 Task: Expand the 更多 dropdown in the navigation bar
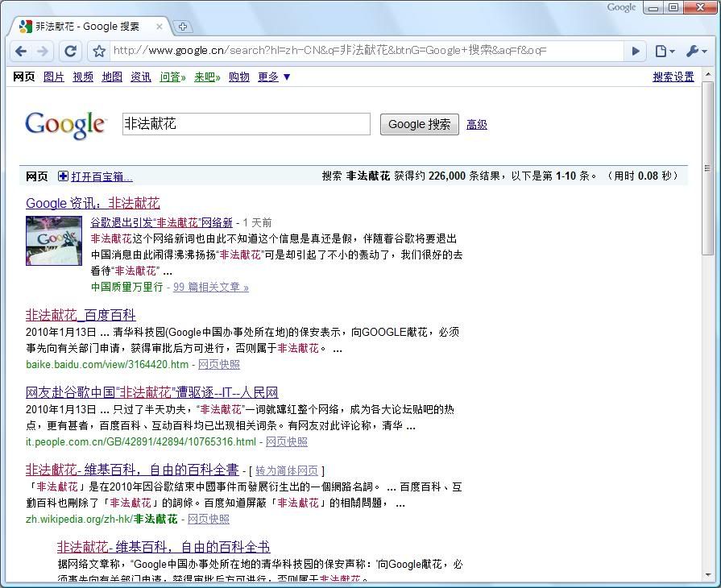point(275,77)
